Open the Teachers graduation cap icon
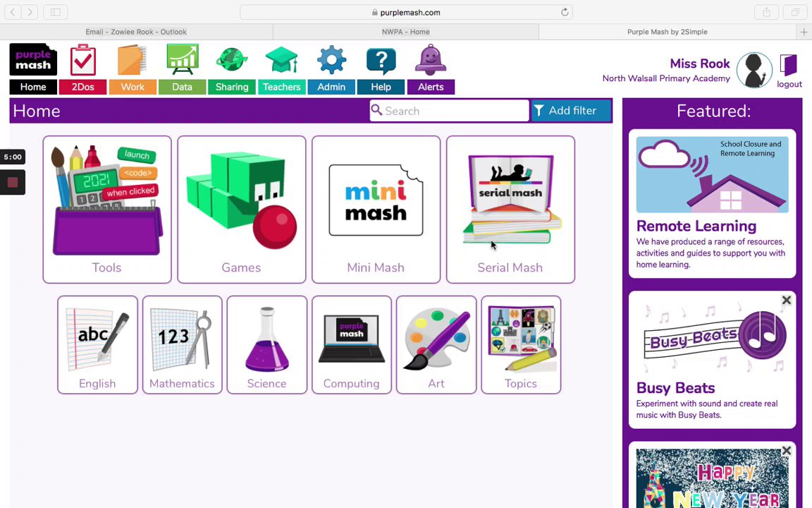812x508 pixels. point(282,59)
